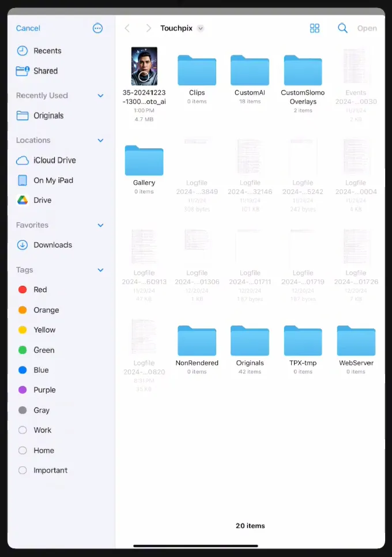Open the CustomAI folder
The width and height of the screenshot is (392, 557).
(250, 70)
